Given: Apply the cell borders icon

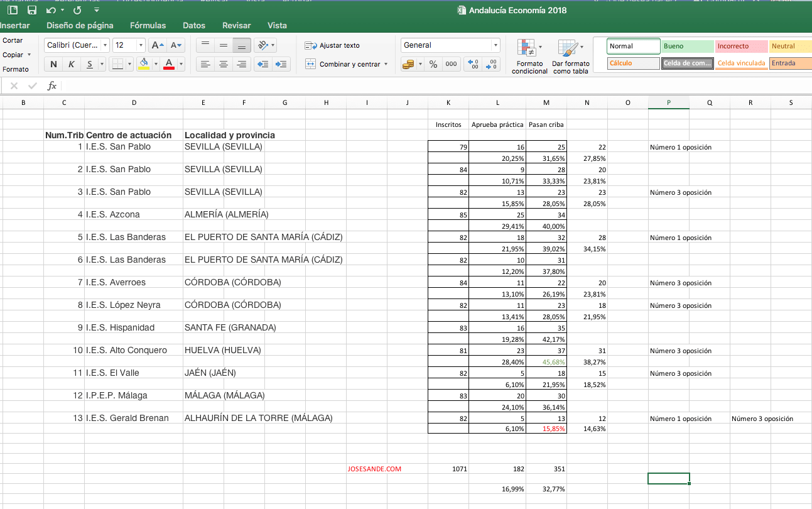Looking at the screenshot, I should click(x=117, y=64).
